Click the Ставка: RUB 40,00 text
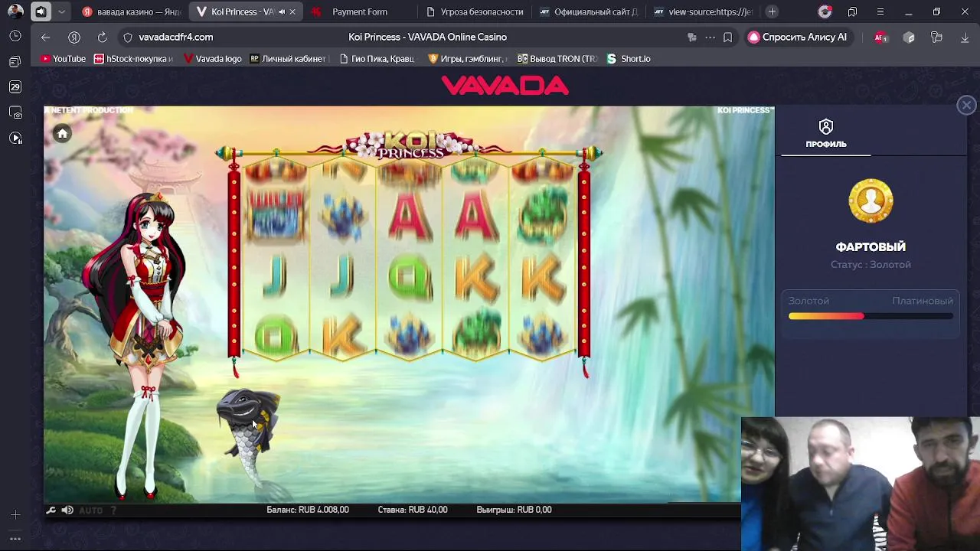Screen dimensions: 980x551 click(413, 510)
